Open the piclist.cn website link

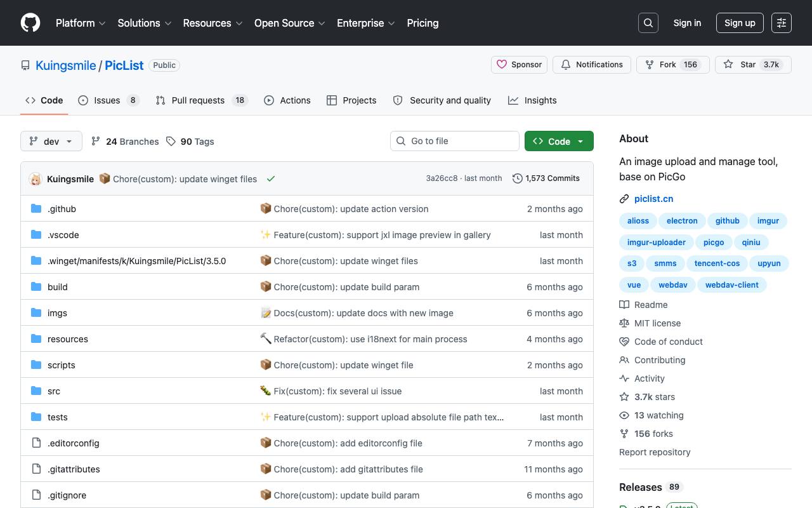pyautogui.click(x=653, y=199)
